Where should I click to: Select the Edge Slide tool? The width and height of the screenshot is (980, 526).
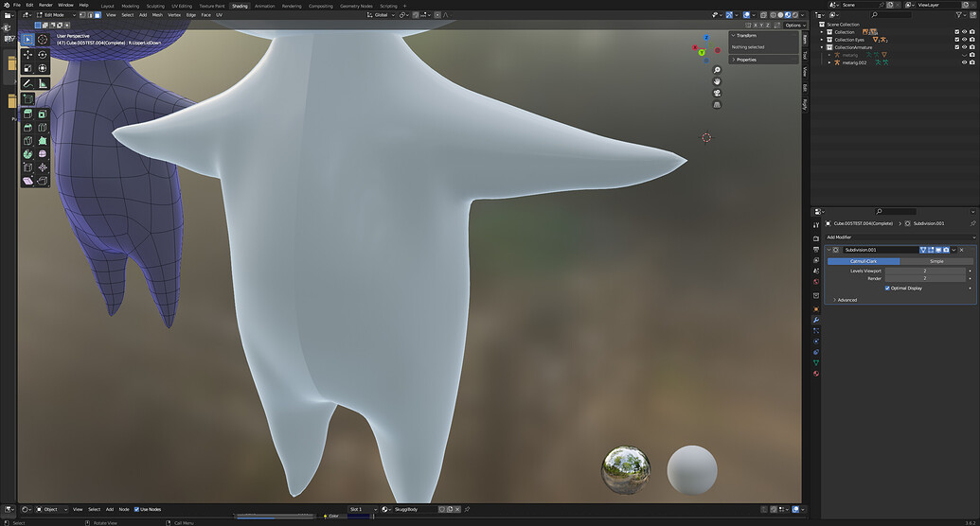coord(27,167)
